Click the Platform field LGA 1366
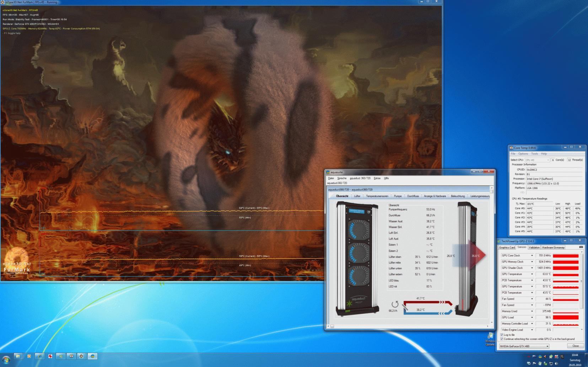Viewport: 588px width, 367px height. pyautogui.click(x=554, y=188)
